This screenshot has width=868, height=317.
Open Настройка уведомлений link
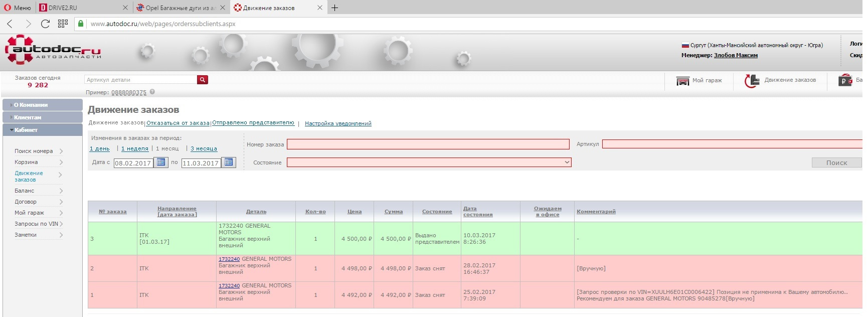338,123
